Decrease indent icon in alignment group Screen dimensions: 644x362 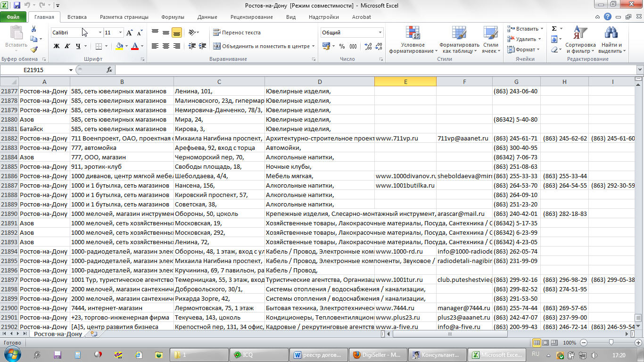coord(191,46)
